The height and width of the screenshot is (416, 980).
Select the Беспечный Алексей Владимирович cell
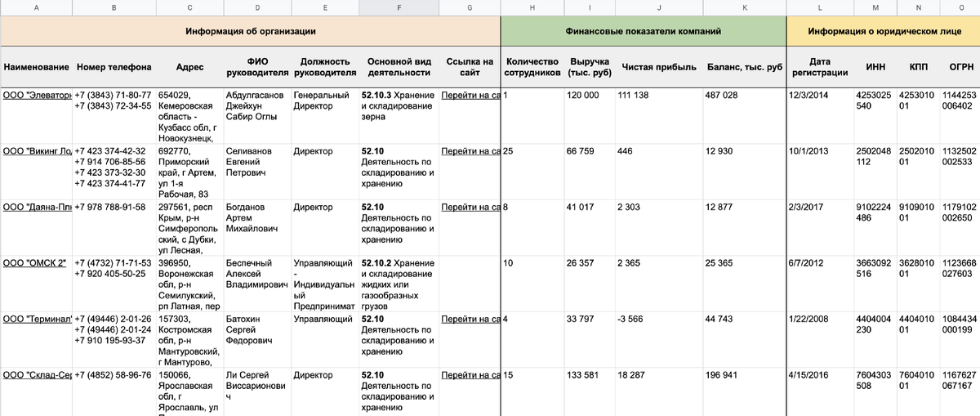coord(256,283)
